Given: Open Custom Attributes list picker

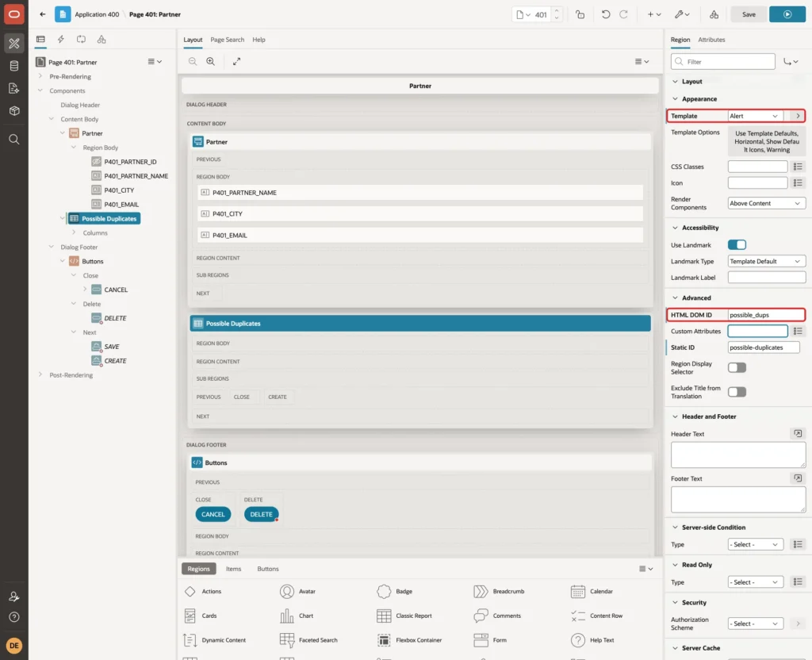Looking at the screenshot, I should pyautogui.click(x=798, y=331).
